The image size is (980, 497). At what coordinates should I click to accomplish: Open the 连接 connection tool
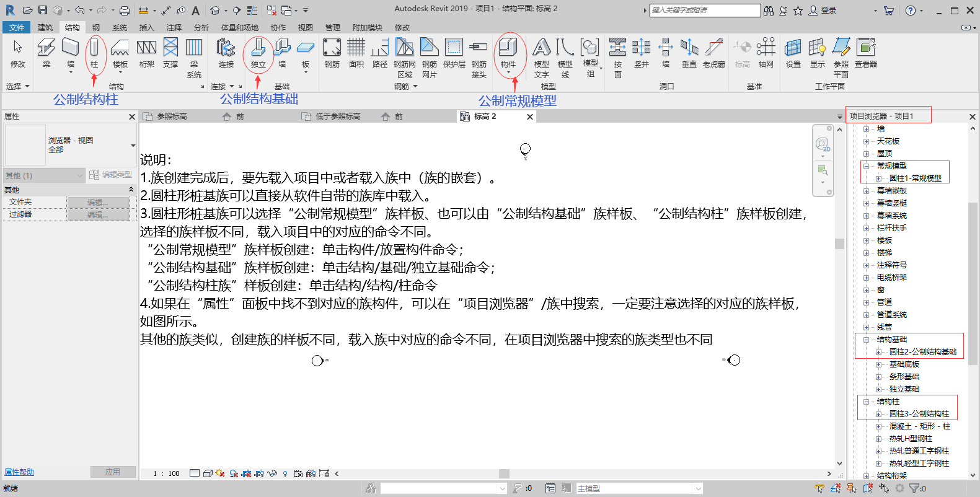click(226, 53)
